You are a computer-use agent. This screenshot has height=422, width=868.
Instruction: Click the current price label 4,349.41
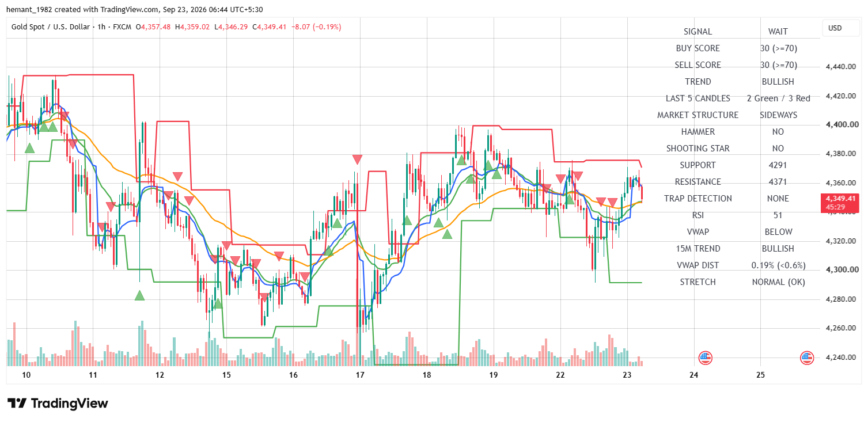tap(839, 198)
